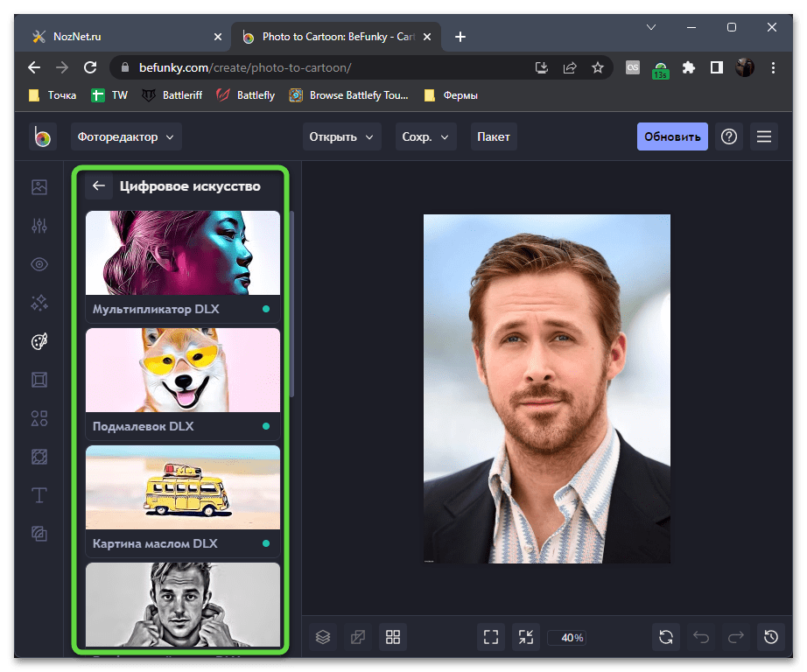Screen dimensions: 807x672
Task: Expand the Открыть dropdown
Action: tap(341, 136)
